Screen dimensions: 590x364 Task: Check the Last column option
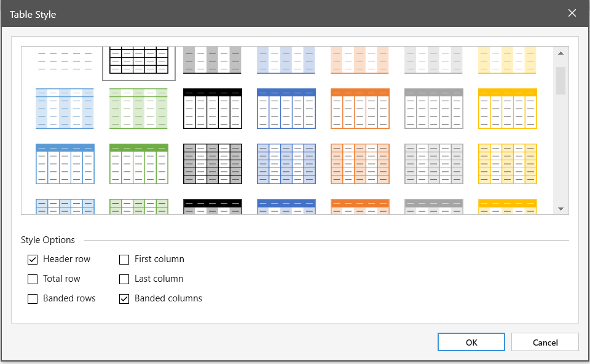[124, 279]
